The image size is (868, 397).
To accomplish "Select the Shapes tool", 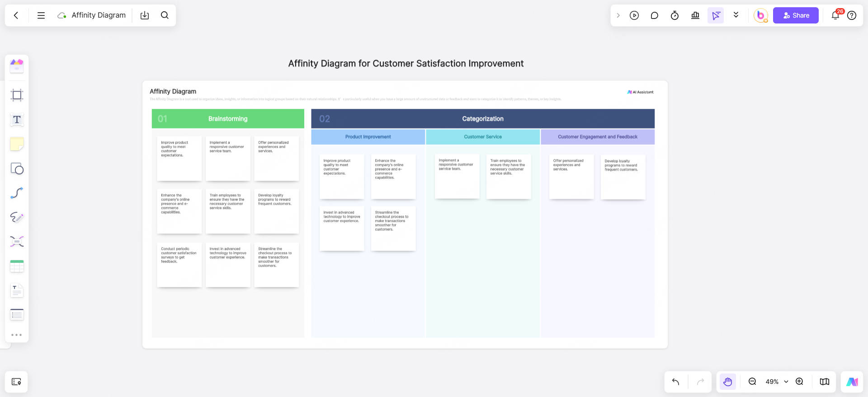I will pos(17,168).
